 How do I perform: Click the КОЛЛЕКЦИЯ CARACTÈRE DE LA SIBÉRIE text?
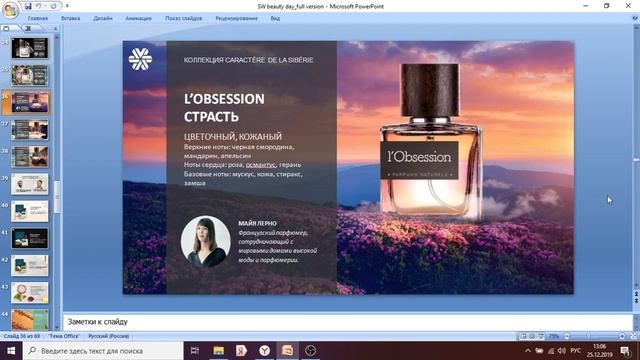(x=249, y=60)
